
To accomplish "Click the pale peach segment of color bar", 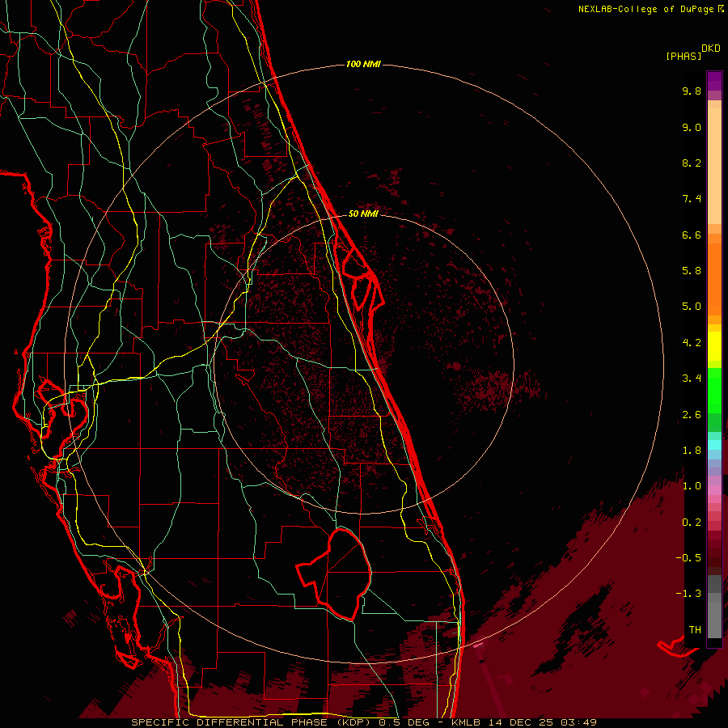I will point(714,166).
